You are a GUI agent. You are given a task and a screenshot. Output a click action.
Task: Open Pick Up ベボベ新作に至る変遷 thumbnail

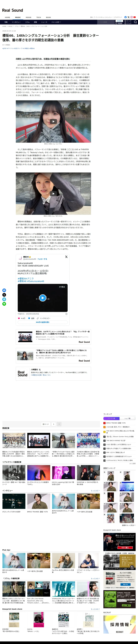pyautogui.click(x=39, y=560)
